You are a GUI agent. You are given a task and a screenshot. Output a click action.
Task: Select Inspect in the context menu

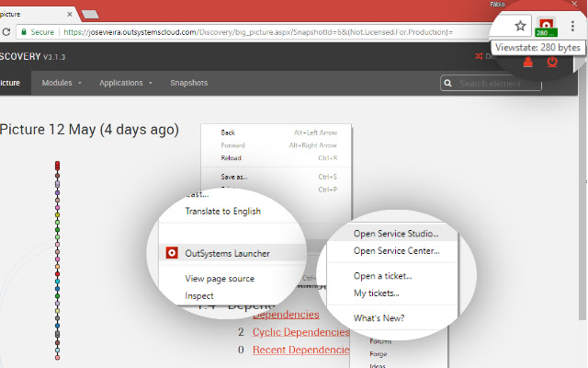198,296
